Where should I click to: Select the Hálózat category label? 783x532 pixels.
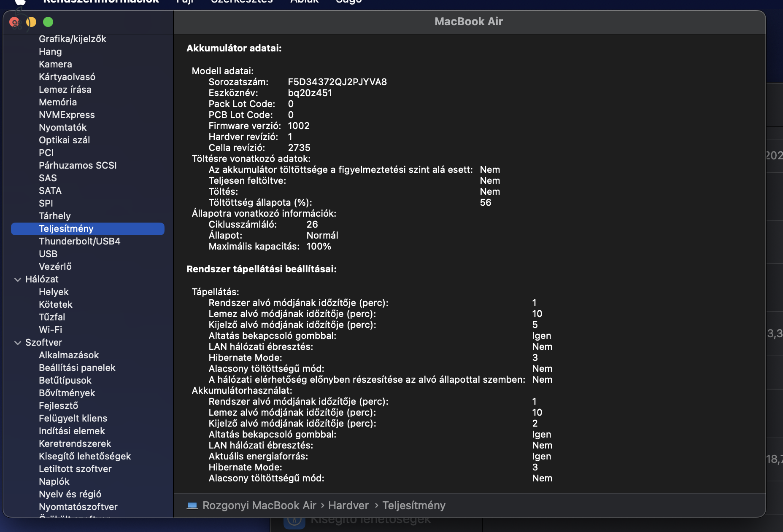click(x=42, y=279)
